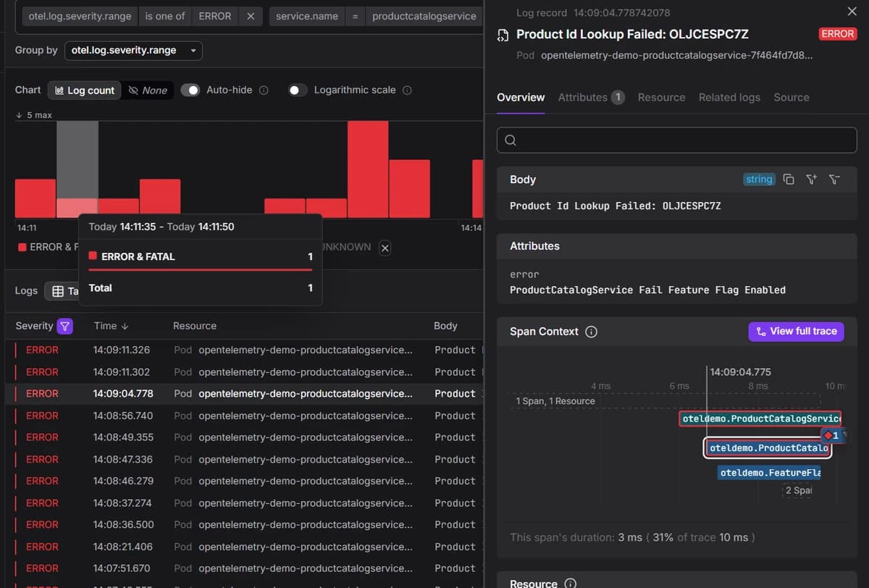The width and height of the screenshot is (869, 588).
Task: Open log row at 14:09:11.326
Action: (245, 350)
